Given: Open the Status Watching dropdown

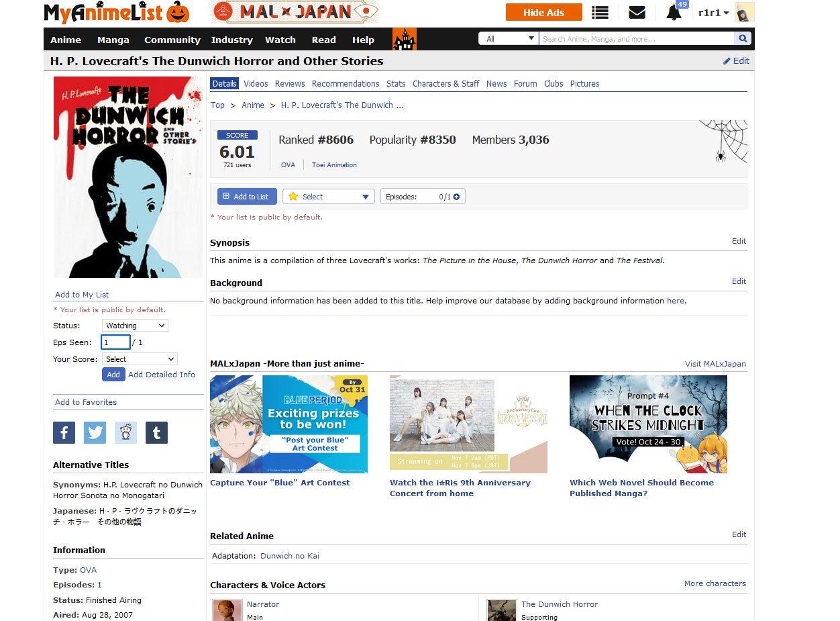Looking at the screenshot, I should tap(135, 326).
